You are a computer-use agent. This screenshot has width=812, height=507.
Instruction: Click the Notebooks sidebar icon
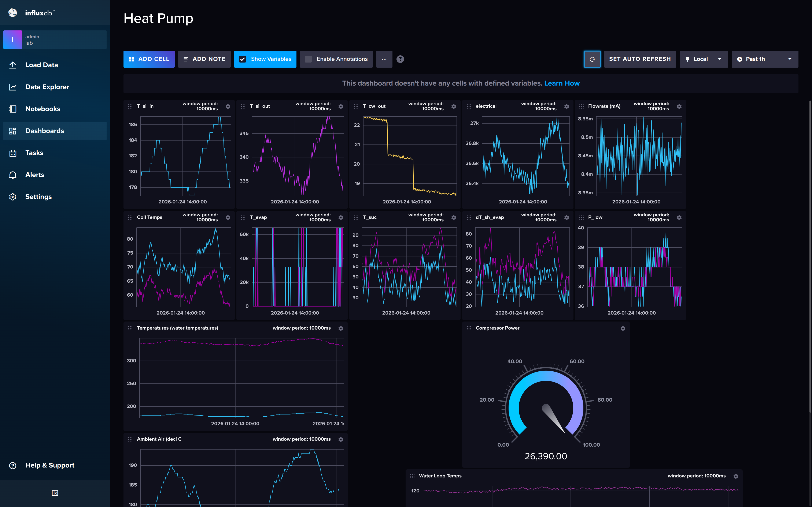pos(12,109)
